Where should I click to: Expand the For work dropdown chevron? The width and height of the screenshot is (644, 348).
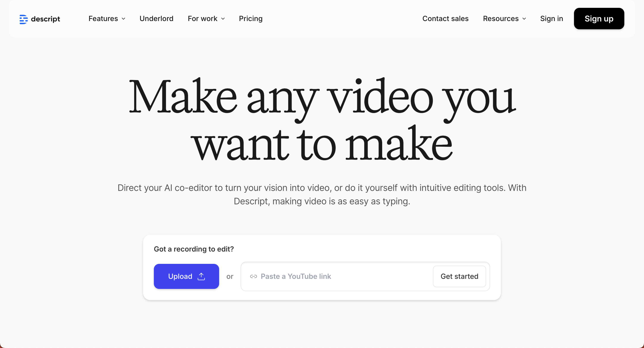[x=223, y=19]
